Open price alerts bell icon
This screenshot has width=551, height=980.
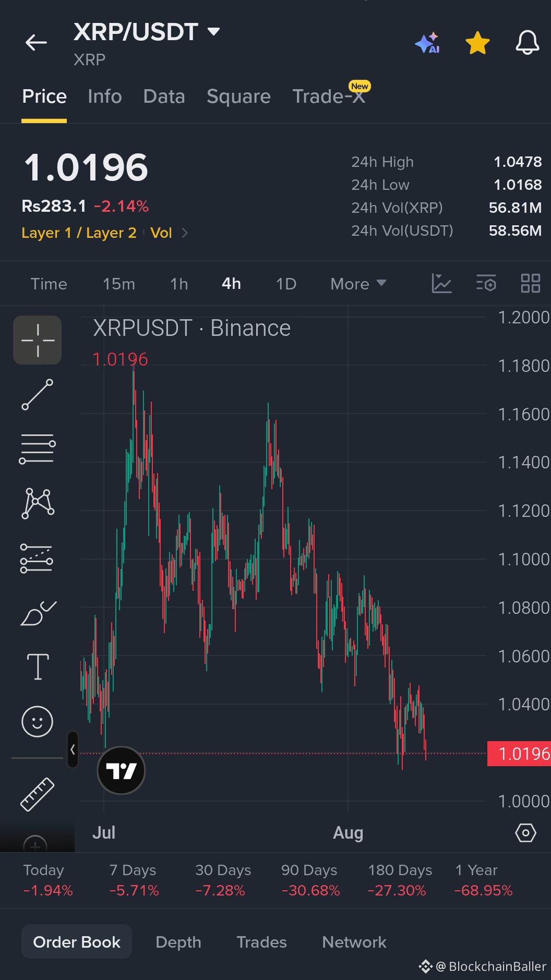click(528, 43)
